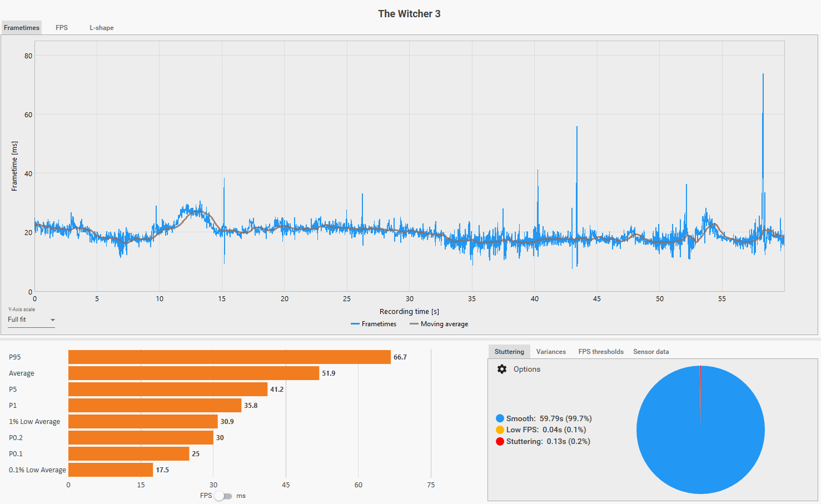Switch to the L-shape tab
Image resolution: width=821 pixels, height=504 pixels.
[x=102, y=28]
